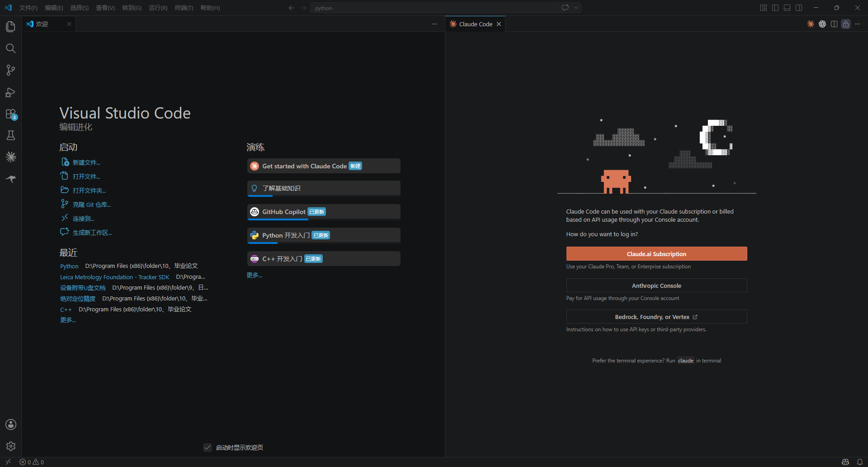This screenshot has width=868, height=467.
Task: Open the 转到(G) menu
Action: click(x=132, y=8)
